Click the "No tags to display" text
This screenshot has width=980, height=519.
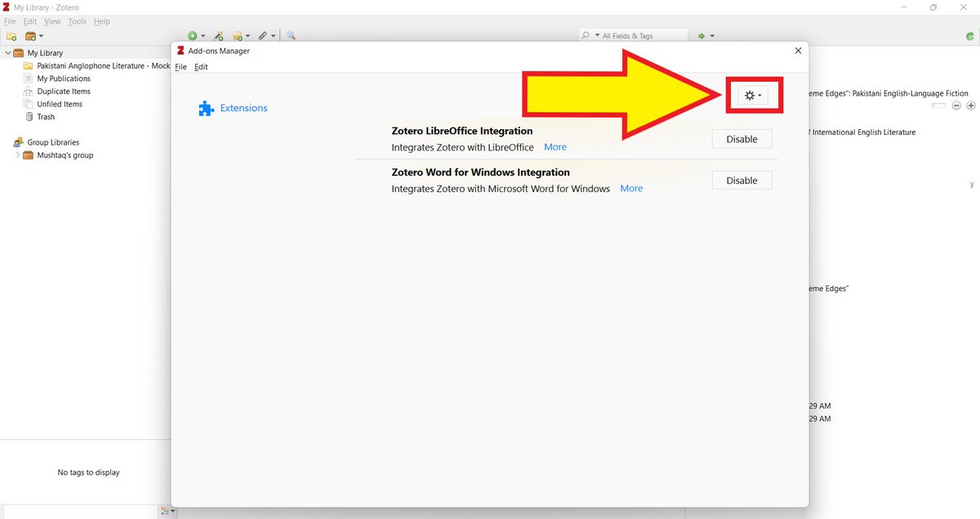point(88,472)
